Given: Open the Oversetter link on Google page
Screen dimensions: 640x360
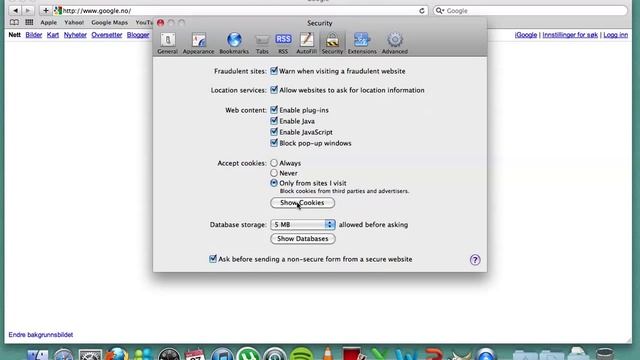Looking at the screenshot, I should 107,35.
